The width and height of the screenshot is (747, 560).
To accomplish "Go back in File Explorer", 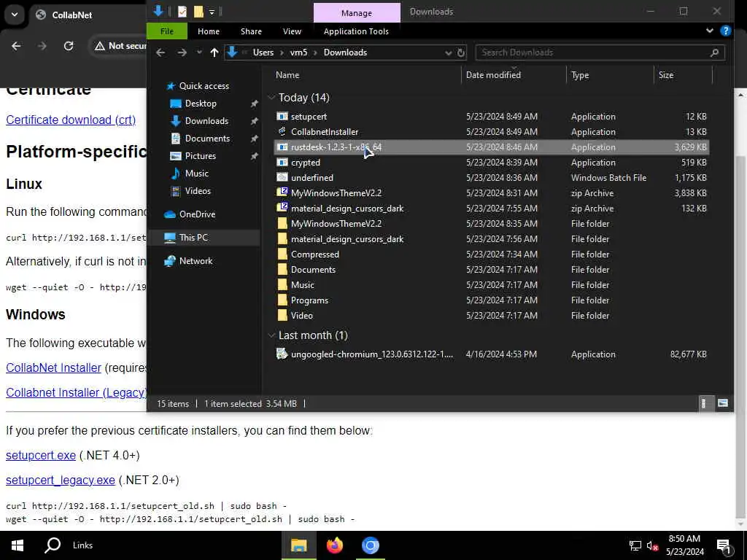I will coord(160,52).
